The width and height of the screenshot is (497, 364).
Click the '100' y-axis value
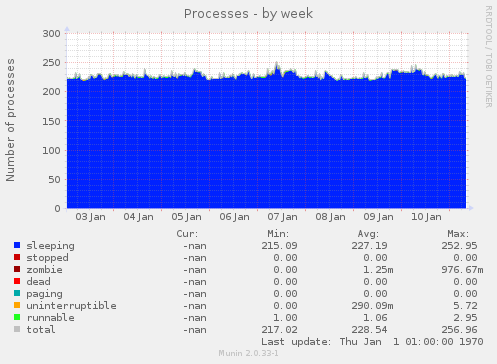(51, 151)
